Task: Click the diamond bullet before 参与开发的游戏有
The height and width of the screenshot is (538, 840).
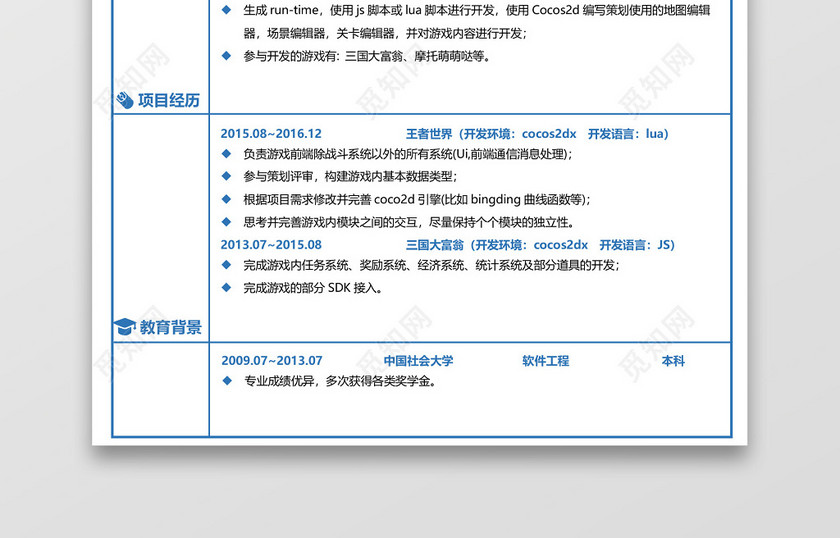Action: (226, 55)
